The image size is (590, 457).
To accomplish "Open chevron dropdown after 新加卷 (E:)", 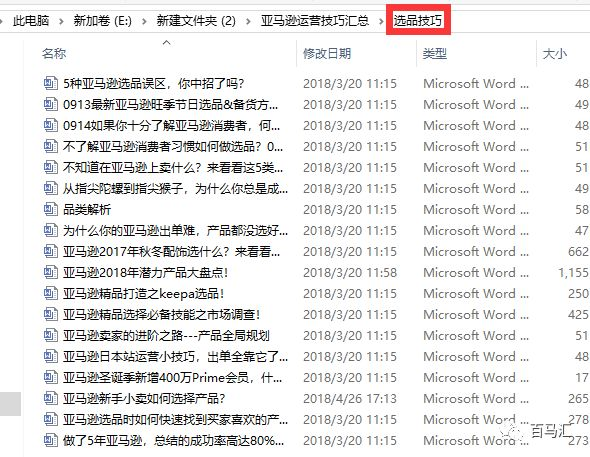I will coord(144,21).
